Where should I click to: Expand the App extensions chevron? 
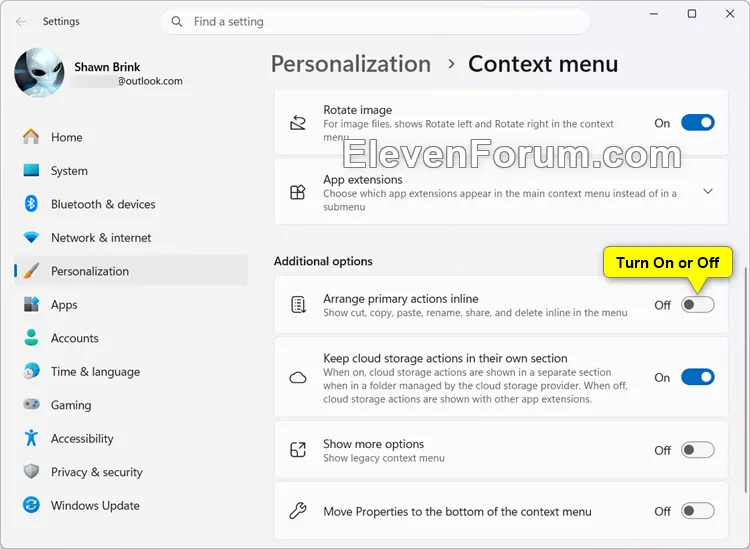pos(708,191)
